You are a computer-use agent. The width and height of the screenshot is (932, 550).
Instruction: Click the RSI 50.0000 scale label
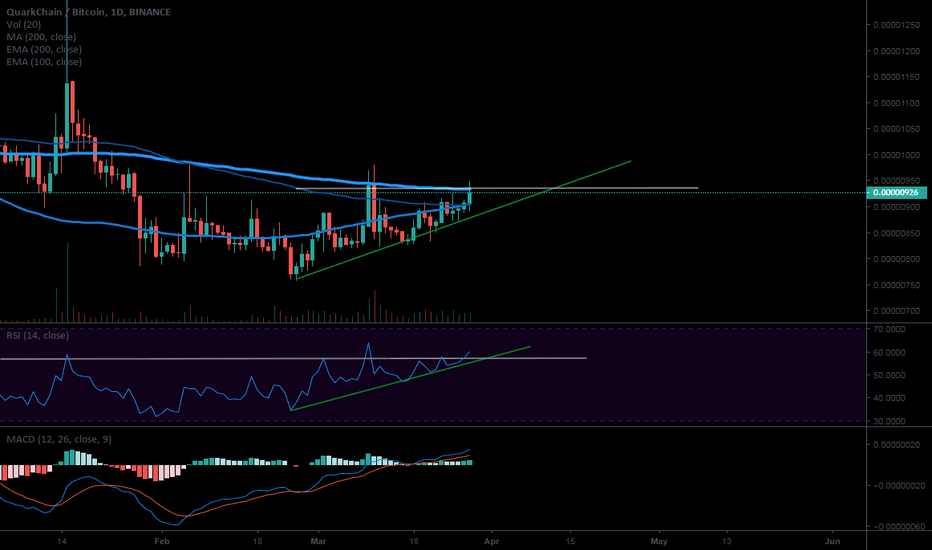pos(889,375)
